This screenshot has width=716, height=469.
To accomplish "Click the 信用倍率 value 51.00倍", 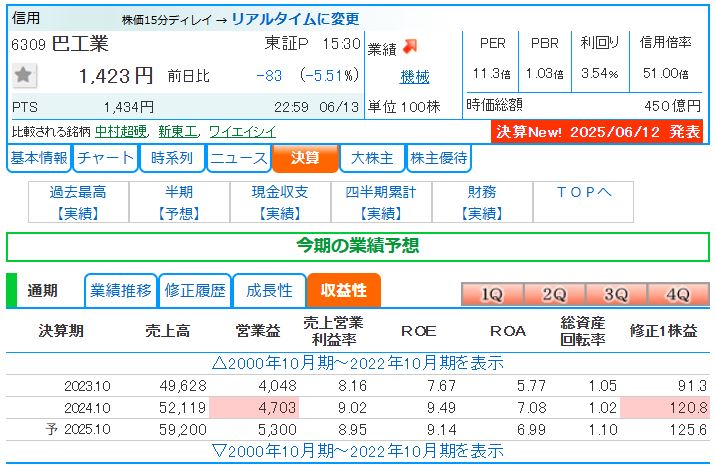I will (x=665, y=74).
